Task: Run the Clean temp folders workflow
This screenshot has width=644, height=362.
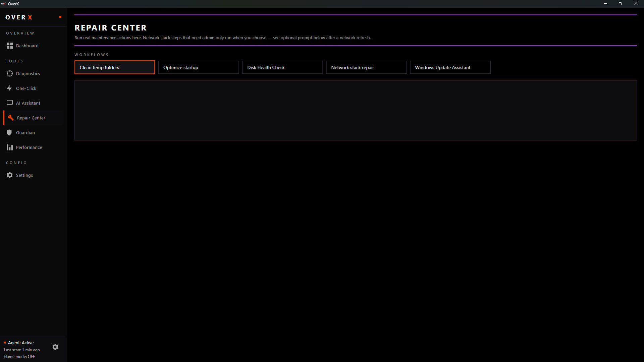Action: pyautogui.click(x=114, y=67)
